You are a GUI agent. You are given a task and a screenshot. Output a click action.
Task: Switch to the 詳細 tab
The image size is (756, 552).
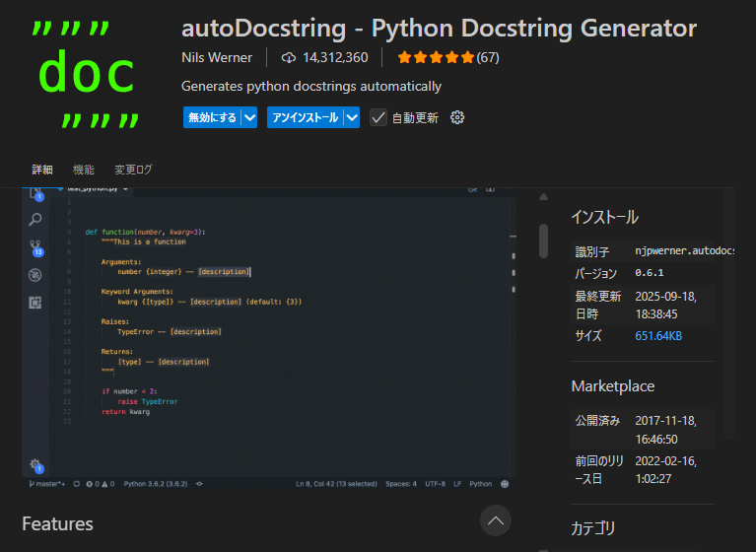coord(42,170)
